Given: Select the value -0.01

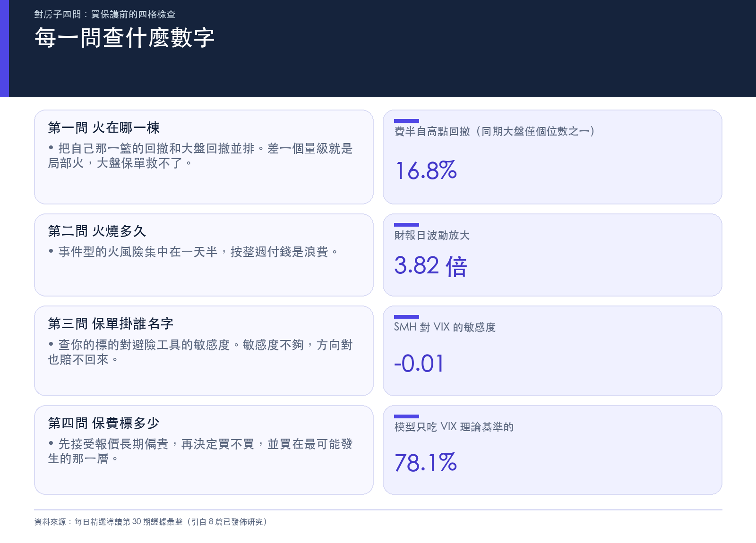Looking at the screenshot, I should click(419, 364).
